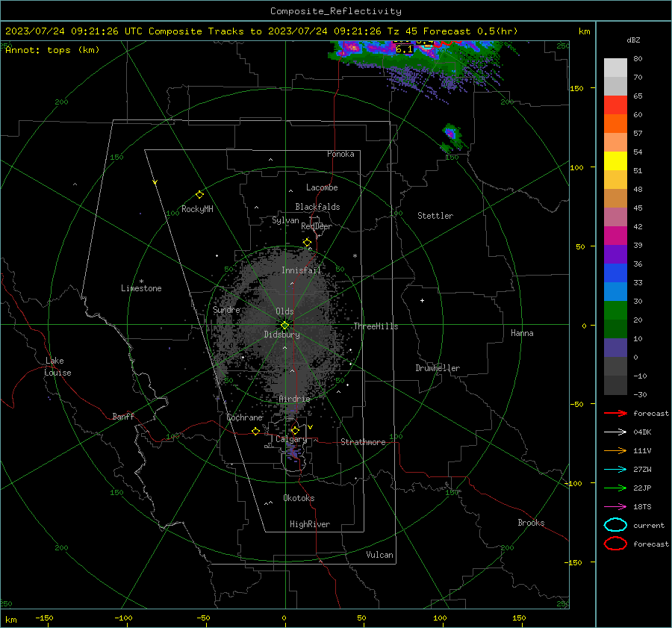Click the Blackfalds city label
Image resolution: width=672 pixels, height=628 pixels.
(317, 207)
